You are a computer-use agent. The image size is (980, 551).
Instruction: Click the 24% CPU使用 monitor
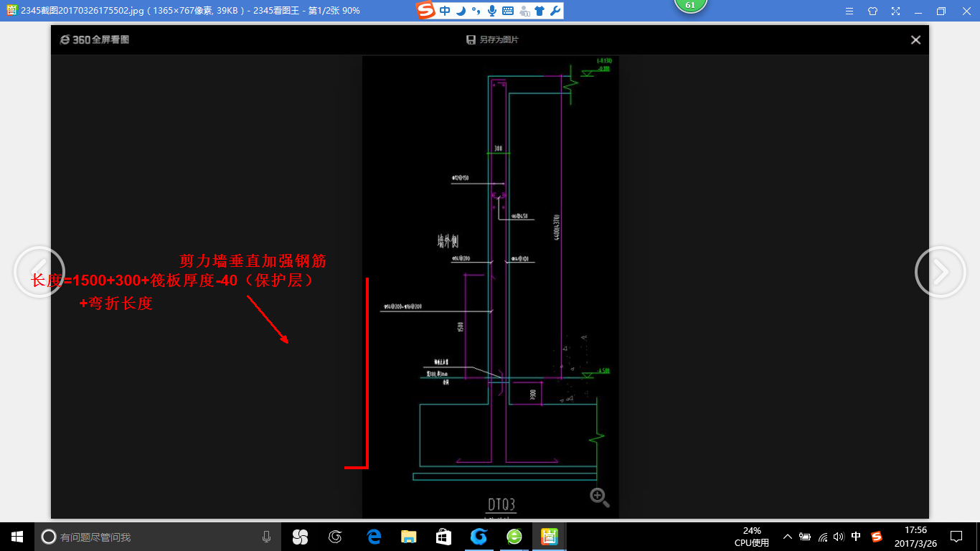[x=752, y=537]
